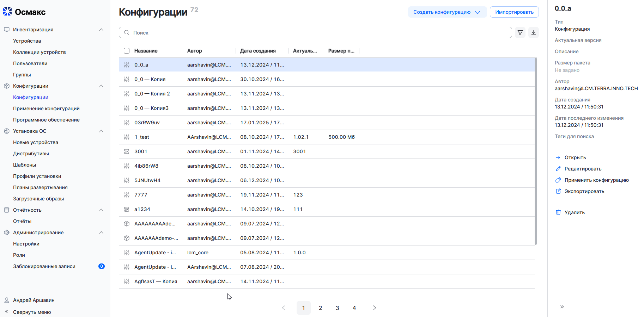Toggle the select-all checkbox in table header
Image resolution: width=644 pixels, height=317 pixels.
point(127,51)
